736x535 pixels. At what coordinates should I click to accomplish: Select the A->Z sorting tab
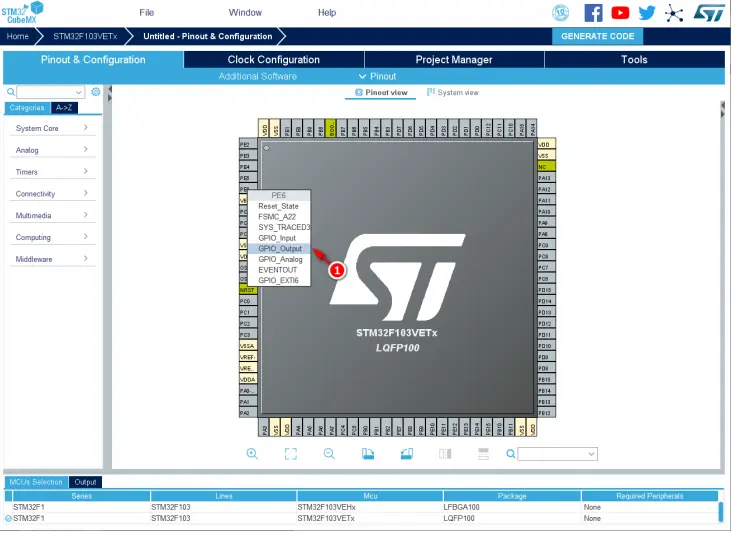64,107
